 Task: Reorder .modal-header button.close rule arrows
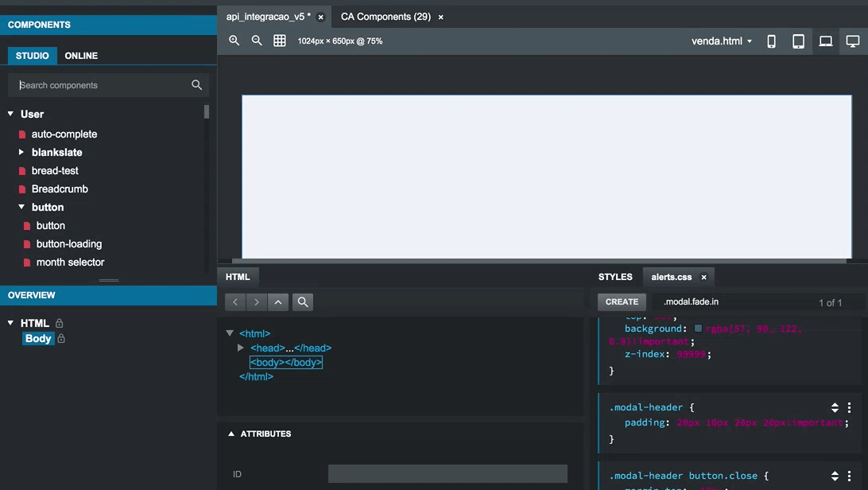point(835,476)
